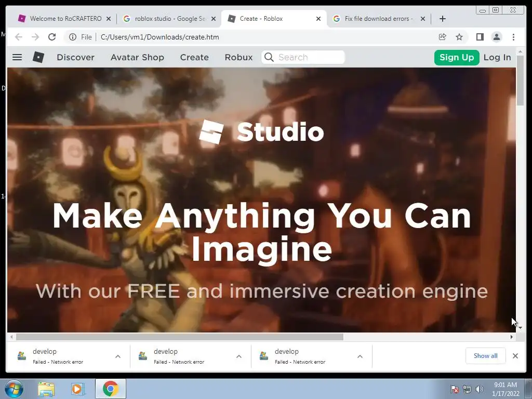Share this page using share icon
Viewport: 532px width, 399px height.
pyautogui.click(x=443, y=37)
